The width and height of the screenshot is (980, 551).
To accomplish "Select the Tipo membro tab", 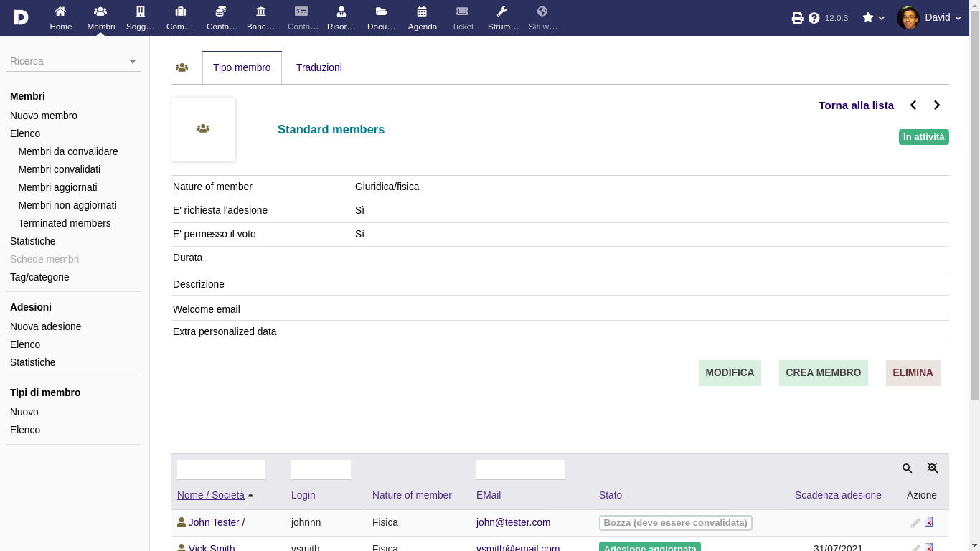I will [x=242, y=67].
